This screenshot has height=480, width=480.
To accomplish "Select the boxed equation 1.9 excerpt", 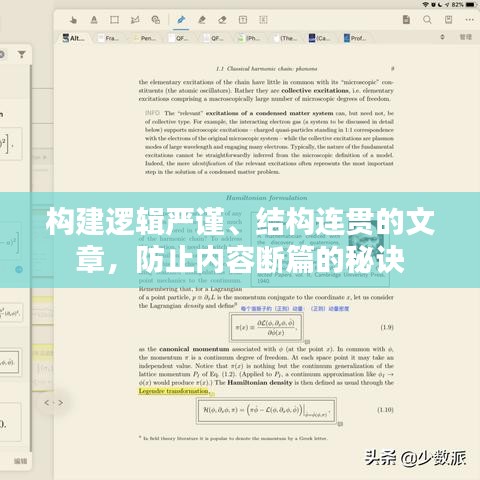I will click(266, 327).
